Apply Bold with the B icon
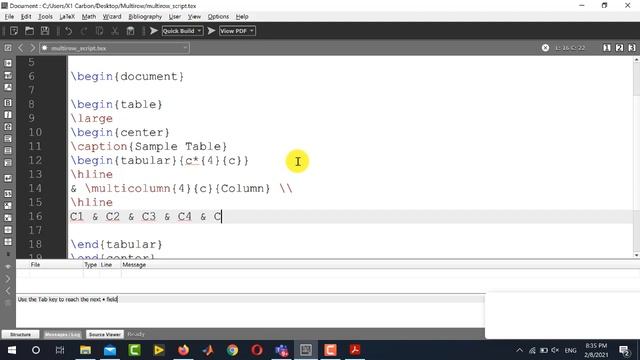 8,103
